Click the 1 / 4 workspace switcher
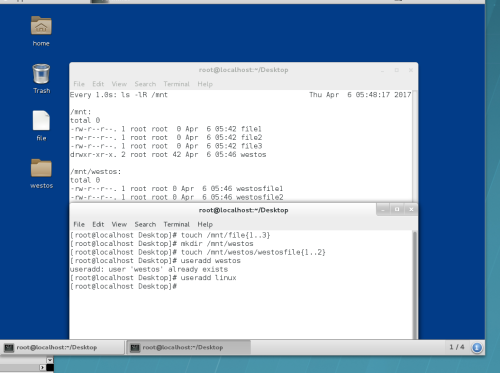This screenshot has height=373, width=500. click(457, 347)
